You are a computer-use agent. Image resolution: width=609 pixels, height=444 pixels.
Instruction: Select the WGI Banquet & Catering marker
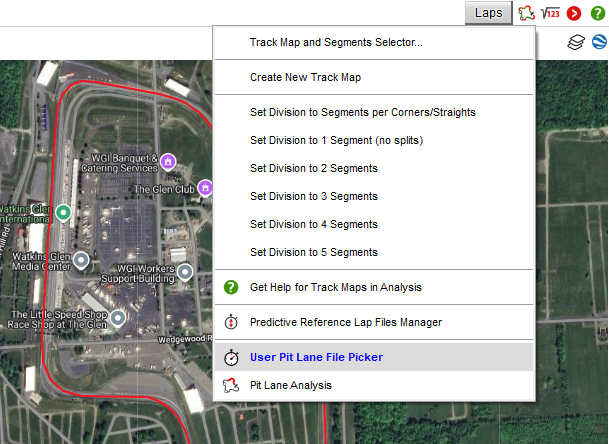(x=168, y=161)
